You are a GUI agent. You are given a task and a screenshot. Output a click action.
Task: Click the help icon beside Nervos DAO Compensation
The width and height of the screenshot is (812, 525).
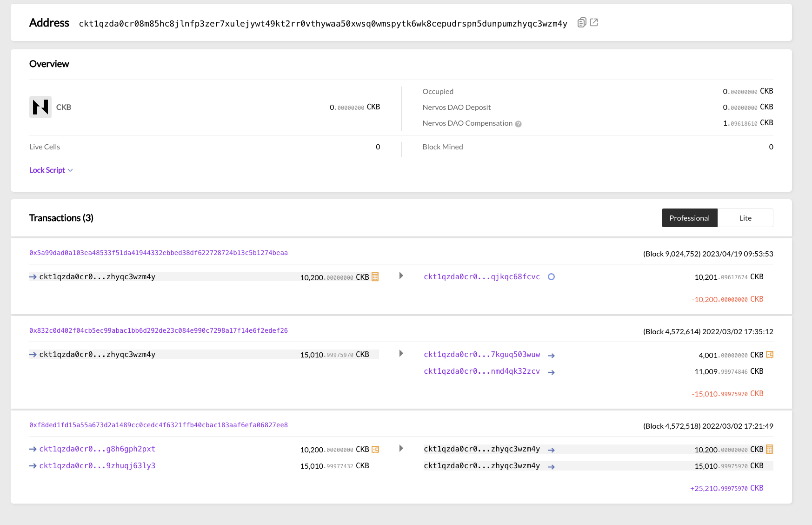coord(518,123)
